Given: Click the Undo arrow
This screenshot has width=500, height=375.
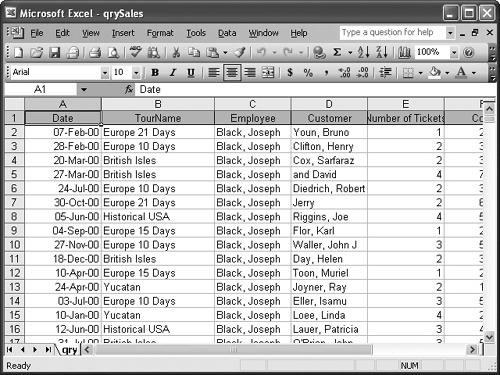Looking at the screenshot, I should (262, 52).
